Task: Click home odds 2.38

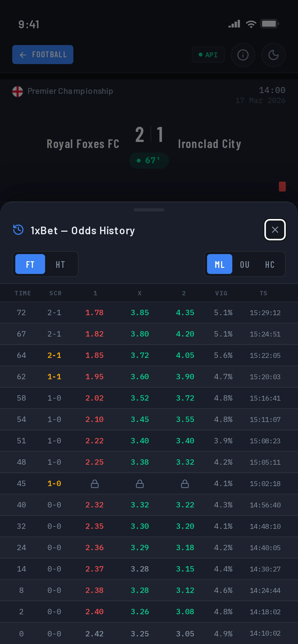Action: [x=94, y=590]
